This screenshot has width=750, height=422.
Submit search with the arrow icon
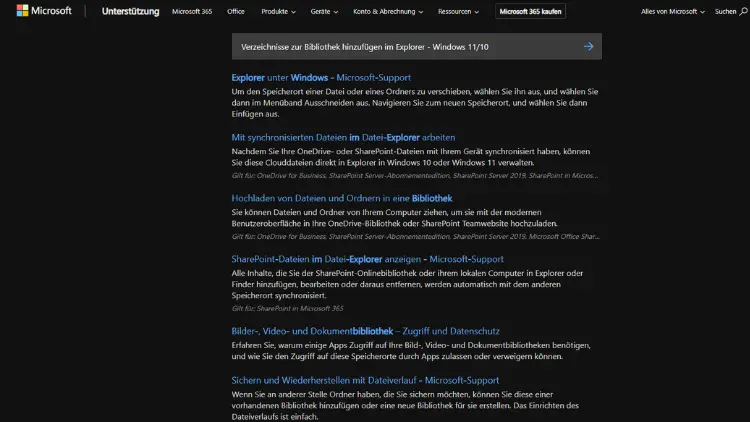click(588, 46)
